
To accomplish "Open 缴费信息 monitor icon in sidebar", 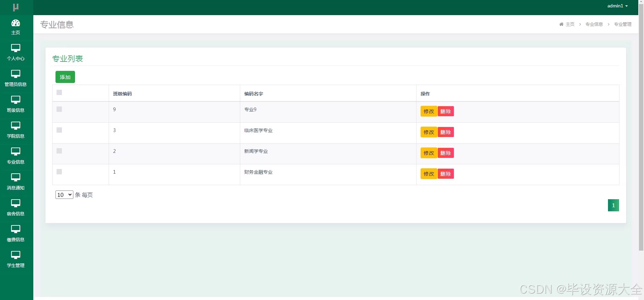I will click(x=16, y=229).
